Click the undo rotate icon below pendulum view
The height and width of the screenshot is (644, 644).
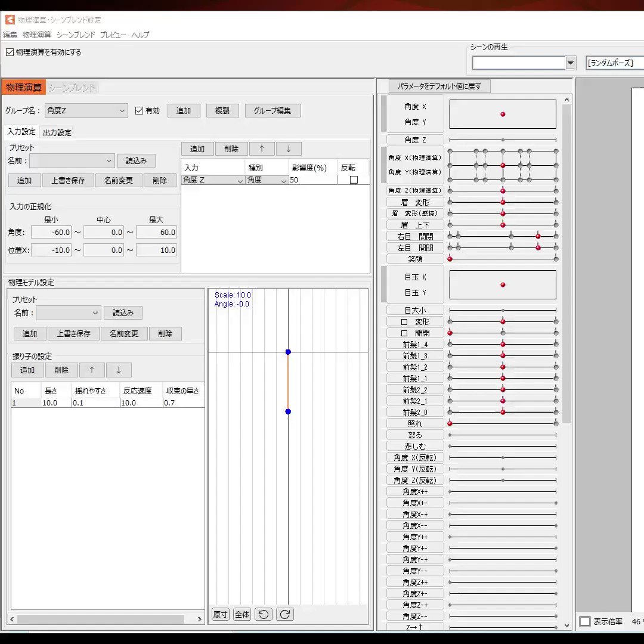[264, 614]
